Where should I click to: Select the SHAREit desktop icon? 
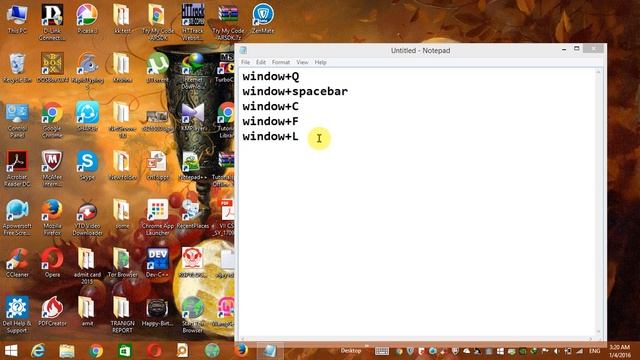pos(87,117)
